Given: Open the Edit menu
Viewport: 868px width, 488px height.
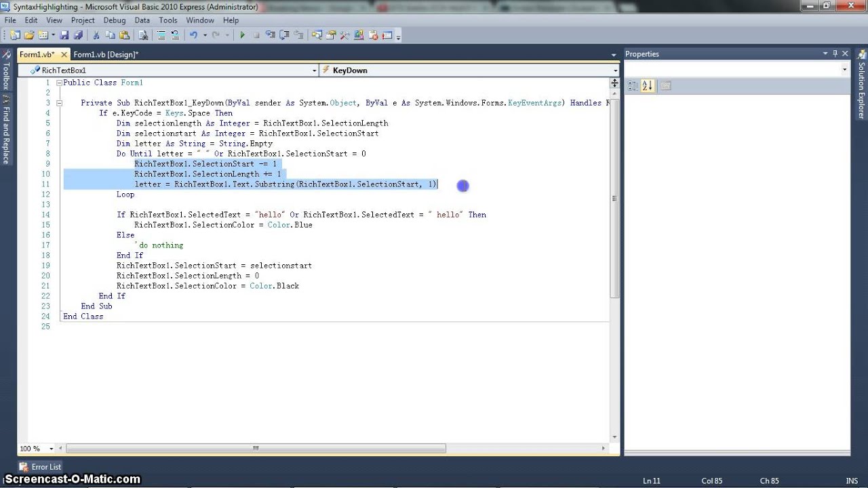Looking at the screenshot, I should pyautogui.click(x=31, y=20).
